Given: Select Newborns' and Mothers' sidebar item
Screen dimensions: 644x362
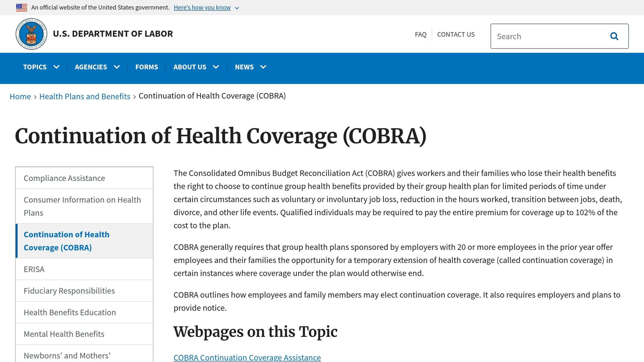Looking at the screenshot, I should (x=84, y=354).
